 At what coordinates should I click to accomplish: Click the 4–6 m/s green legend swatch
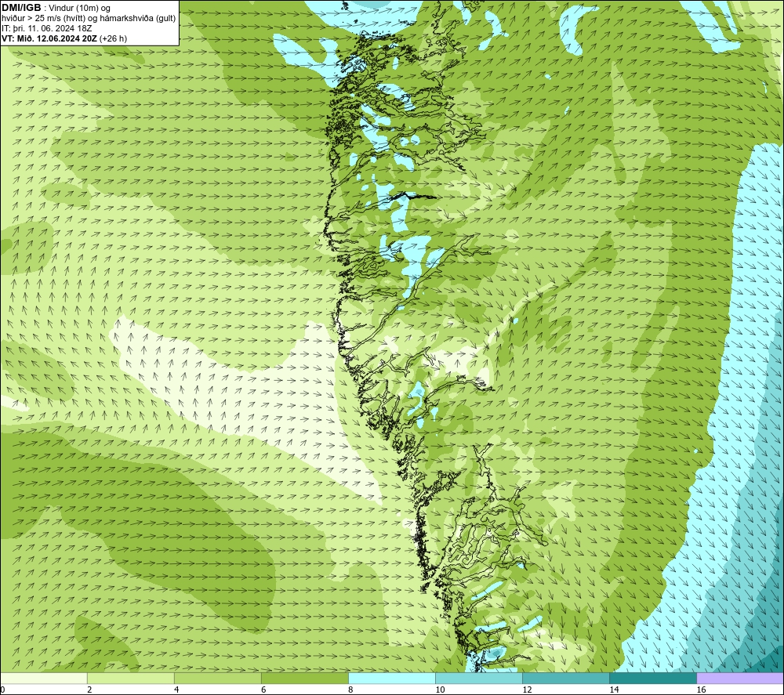pos(217,678)
